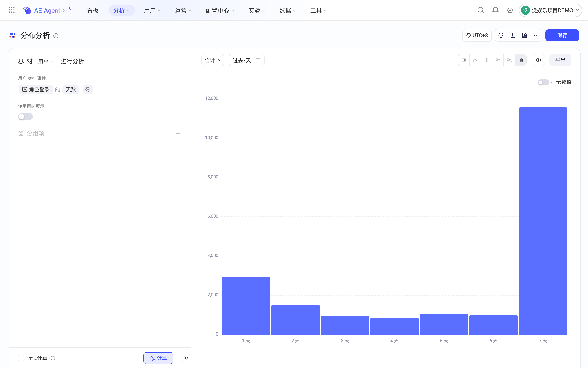The width and height of the screenshot is (588, 368).
Task: Select the distribution histogram chart icon
Action: tap(521, 60)
